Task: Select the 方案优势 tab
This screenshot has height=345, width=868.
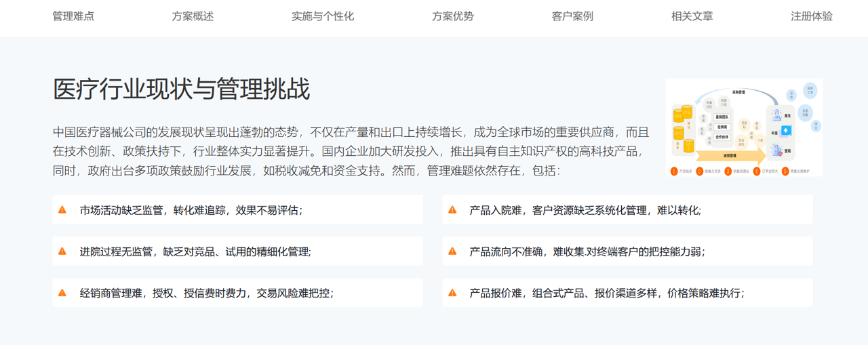Action: pyautogui.click(x=453, y=16)
